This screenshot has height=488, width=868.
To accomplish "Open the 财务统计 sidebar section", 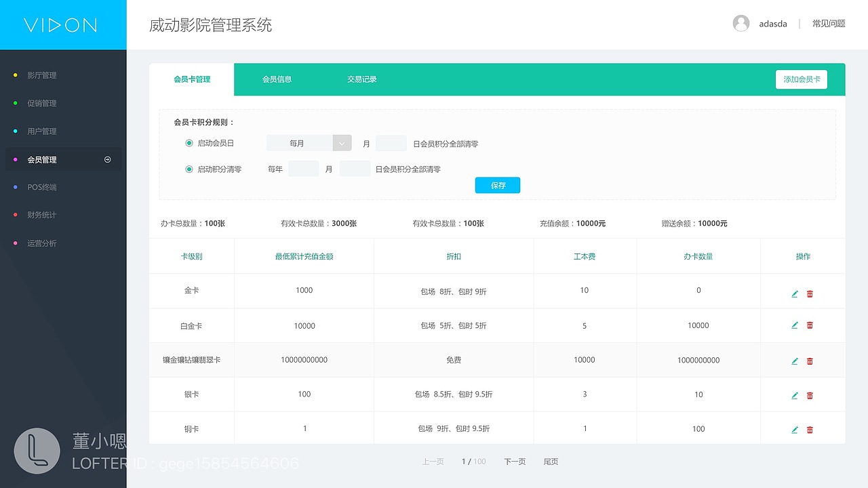I will pos(41,215).
